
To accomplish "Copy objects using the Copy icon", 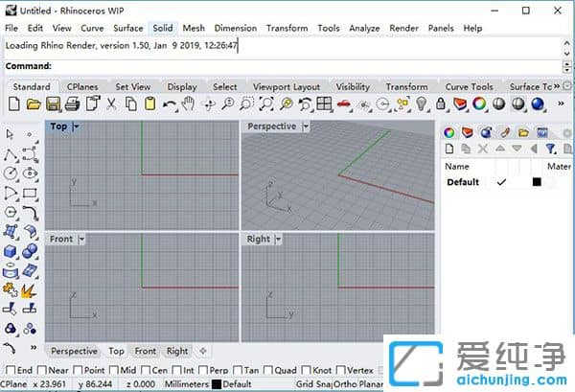I will tap(131, 104).
